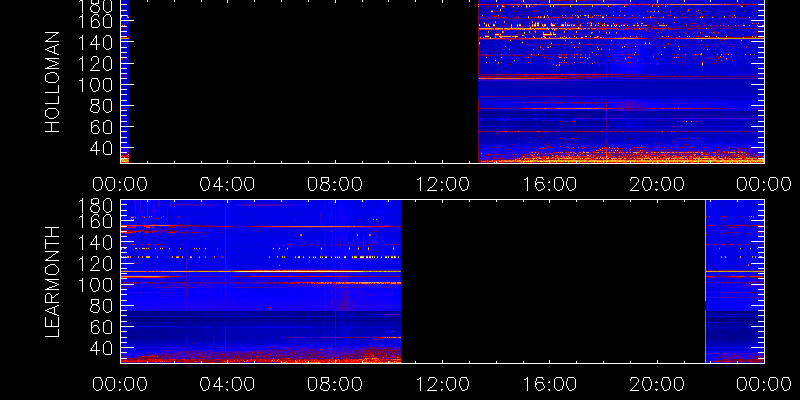Choose the 20:00 time label under Learmonth plot
Viewport: 800px width, 400px height.
pyautogui.click(x=657, y=384)
